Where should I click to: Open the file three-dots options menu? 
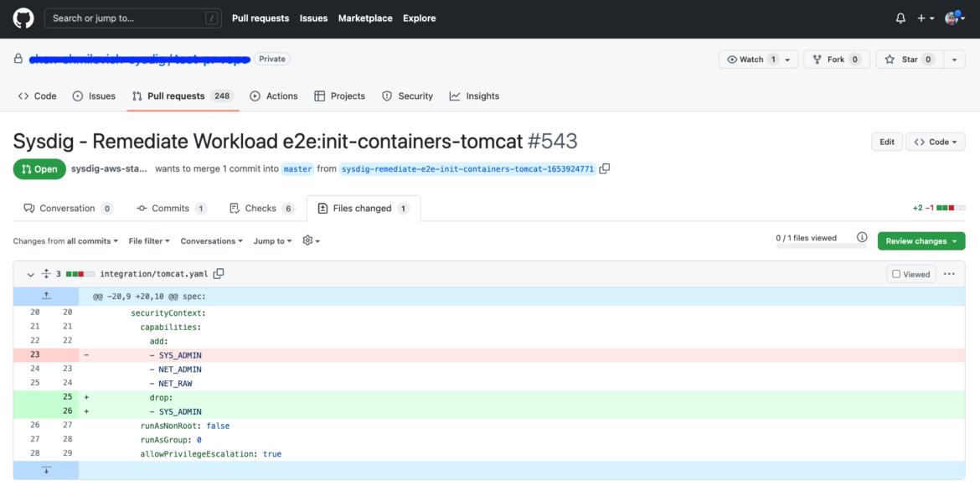click(x=949, y=274)
